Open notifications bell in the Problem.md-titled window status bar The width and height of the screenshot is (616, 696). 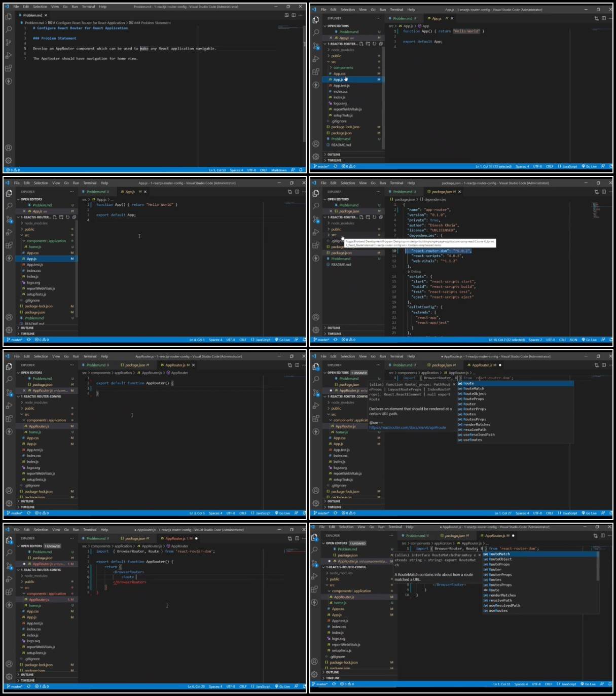click(x=301, y=170)
